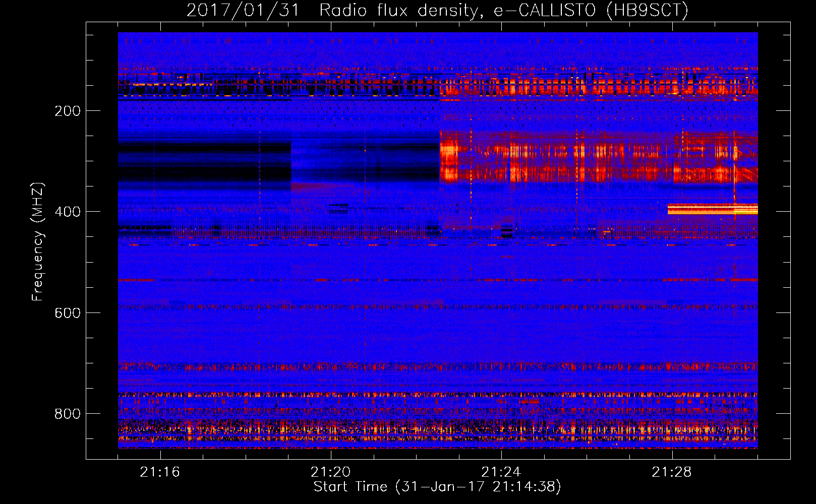816x504 pixels.
Task: Click the 21:28 time tick label
Action: pos(671,472)
